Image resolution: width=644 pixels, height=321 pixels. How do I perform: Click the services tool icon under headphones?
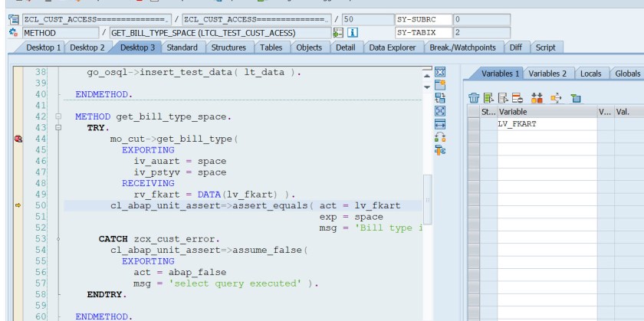440,150
